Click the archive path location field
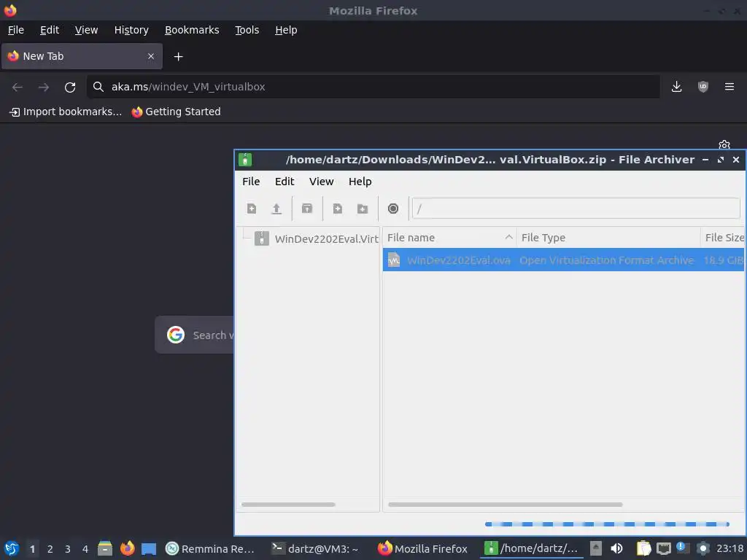This screenshot has height=560, width=747. 576,209
